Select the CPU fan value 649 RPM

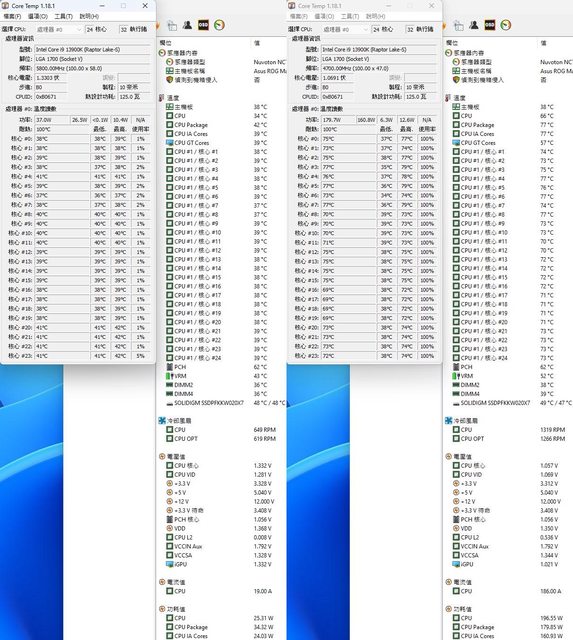pyautogui.click(x=264, y=430)
